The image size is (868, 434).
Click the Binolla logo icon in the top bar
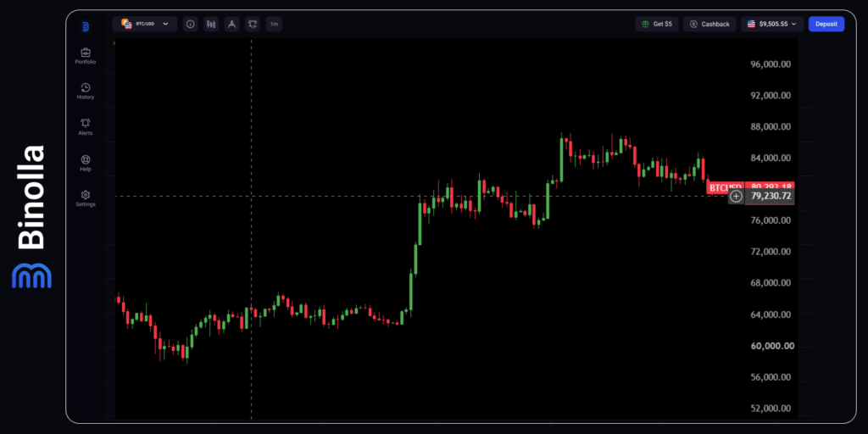point(86,26)
